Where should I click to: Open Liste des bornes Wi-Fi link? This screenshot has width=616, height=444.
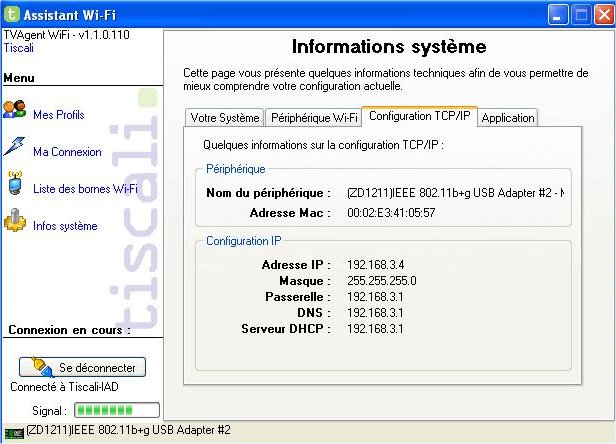tap(85, 189)
